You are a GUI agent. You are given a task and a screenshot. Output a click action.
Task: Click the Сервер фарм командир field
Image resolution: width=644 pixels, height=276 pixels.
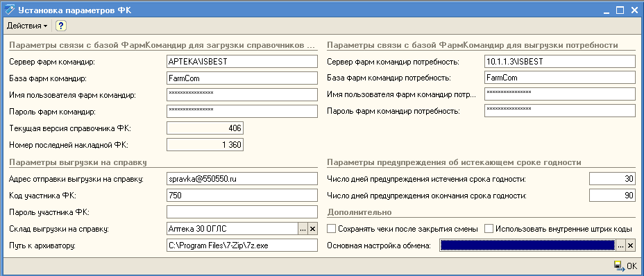click(242, 62)
